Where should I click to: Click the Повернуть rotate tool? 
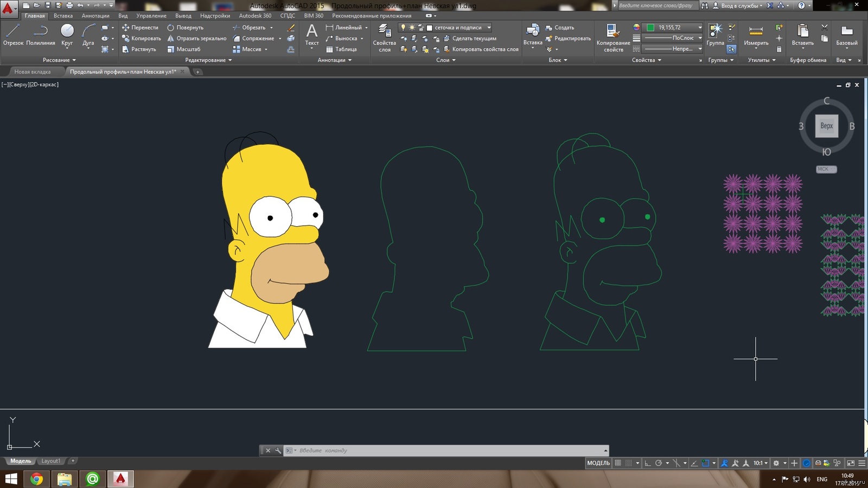[x=185, y=28]
